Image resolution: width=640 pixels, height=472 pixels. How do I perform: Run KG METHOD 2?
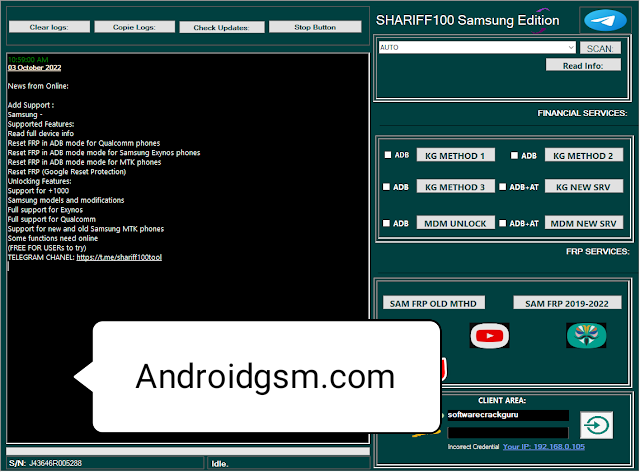tap(584, 156)
